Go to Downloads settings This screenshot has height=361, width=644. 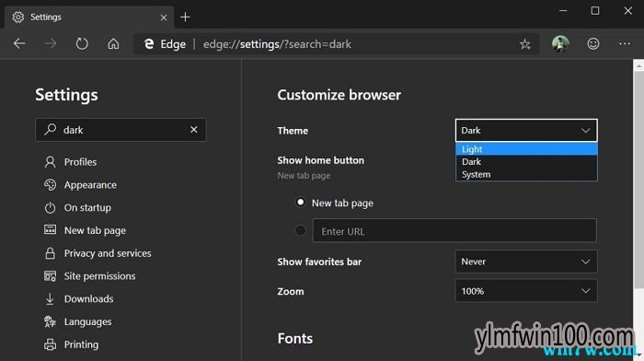point(88,299)
